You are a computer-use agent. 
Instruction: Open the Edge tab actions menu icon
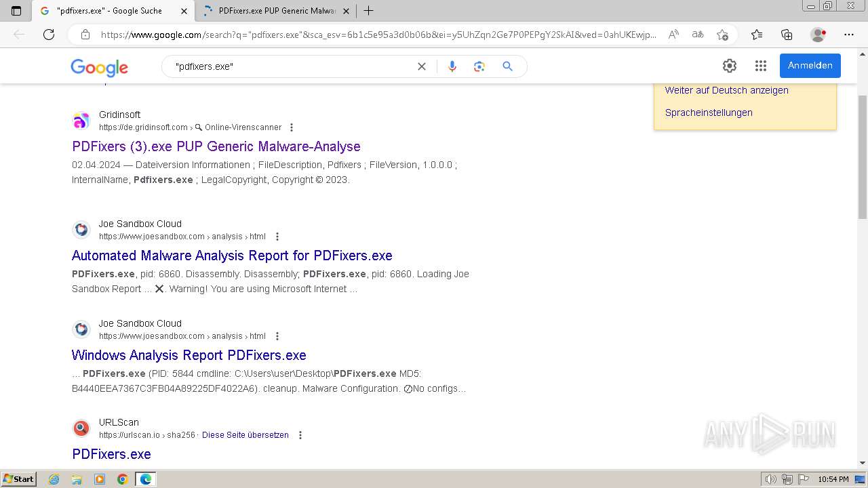click(x=16, y=11)
